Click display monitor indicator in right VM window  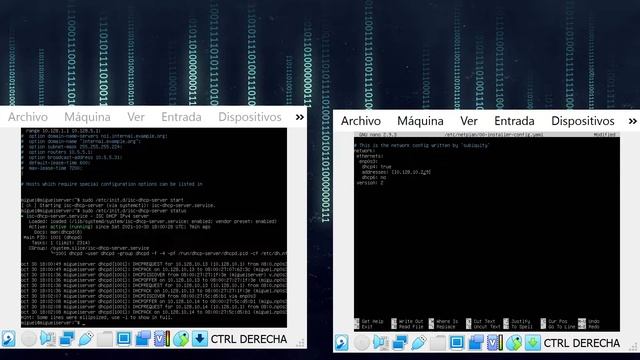[x=457, y=343]
